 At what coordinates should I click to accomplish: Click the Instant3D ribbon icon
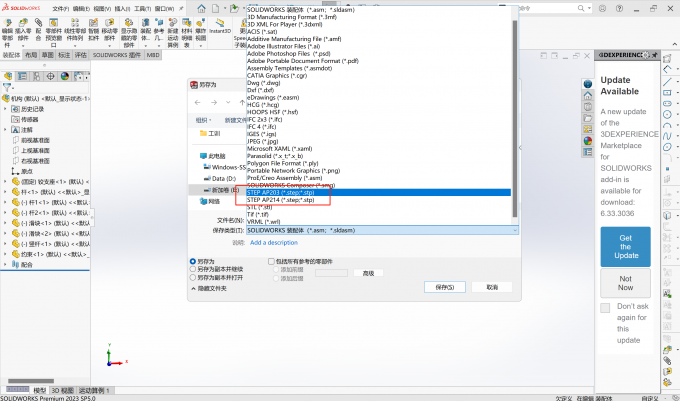220,23
